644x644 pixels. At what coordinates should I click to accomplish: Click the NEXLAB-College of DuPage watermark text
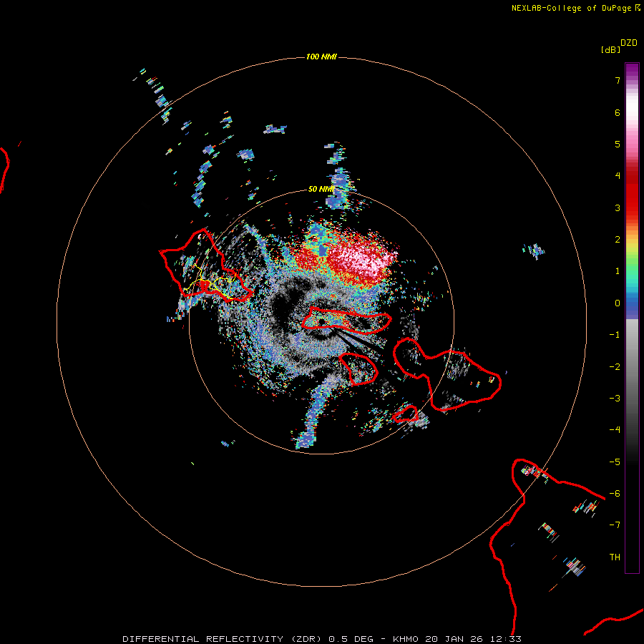[571, 8]
